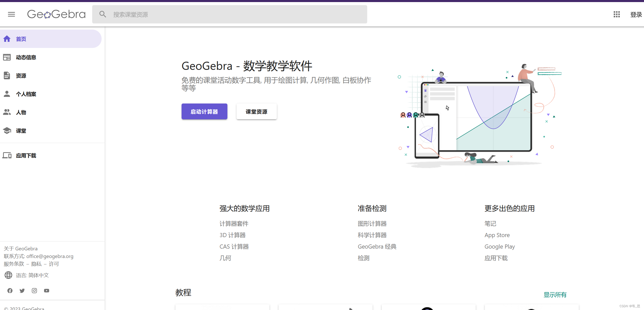Click 显示所有 tutorials link
This screenshot has height=310, width=644.
(555, 295)
